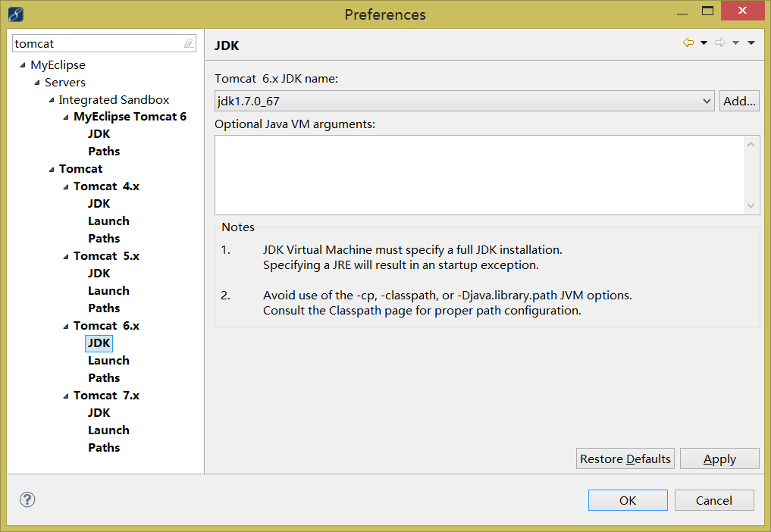Select JDK under Tomcat 4.x
The image size is (771, 532).
99,204
